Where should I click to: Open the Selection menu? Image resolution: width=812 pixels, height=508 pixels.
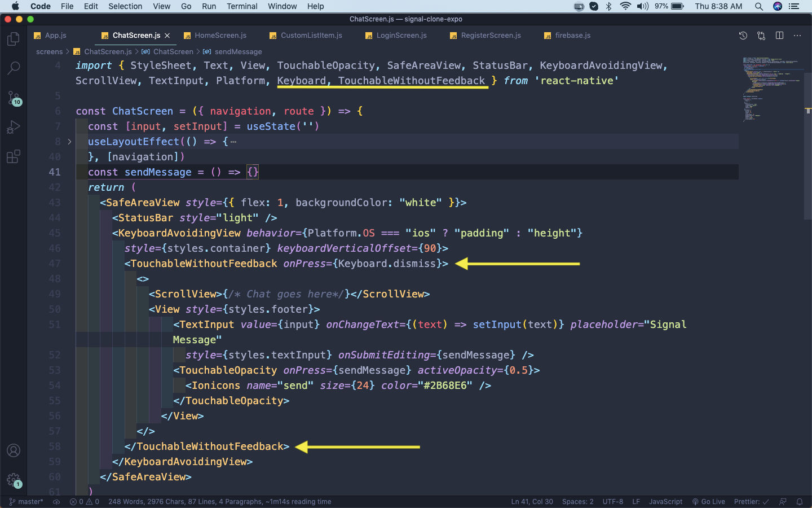[125, 6]
